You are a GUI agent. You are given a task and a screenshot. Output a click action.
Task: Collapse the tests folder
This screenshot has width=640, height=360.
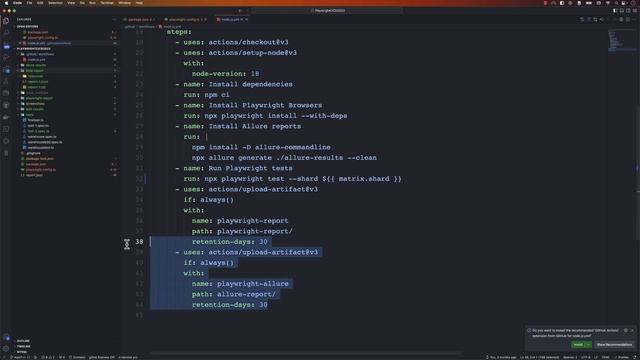pyautogui.click(x=30, y=115)
